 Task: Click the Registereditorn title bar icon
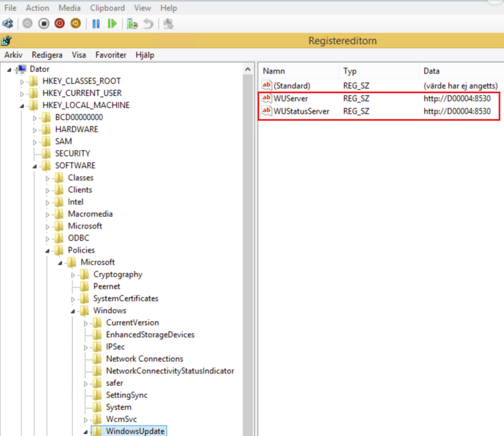(x=7, y=40)
